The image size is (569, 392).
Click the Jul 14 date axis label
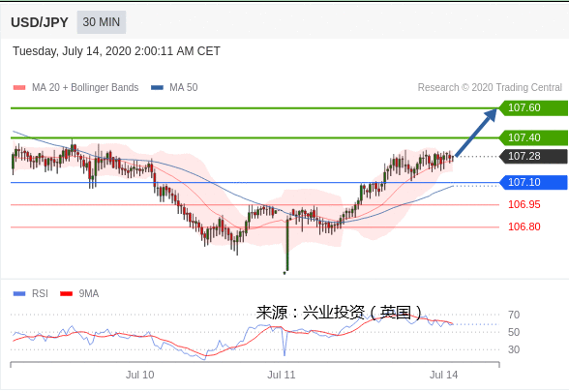(x=443, y=375)
